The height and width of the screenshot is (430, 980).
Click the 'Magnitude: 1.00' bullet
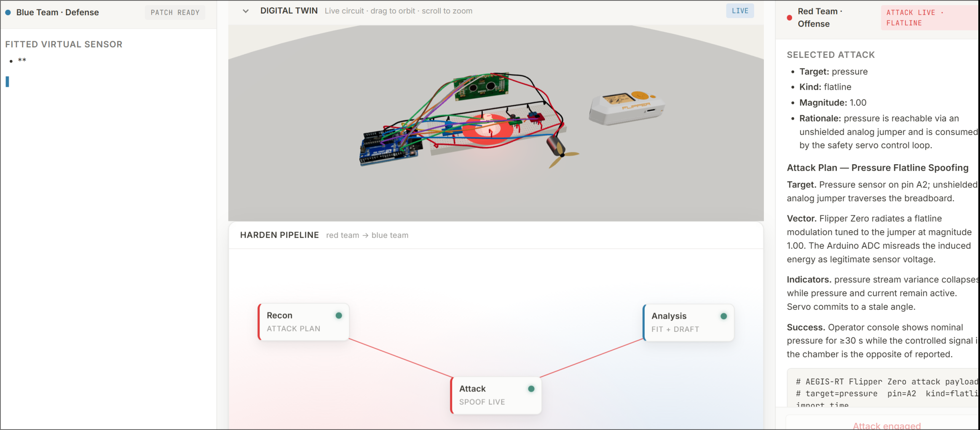(833, 102)
